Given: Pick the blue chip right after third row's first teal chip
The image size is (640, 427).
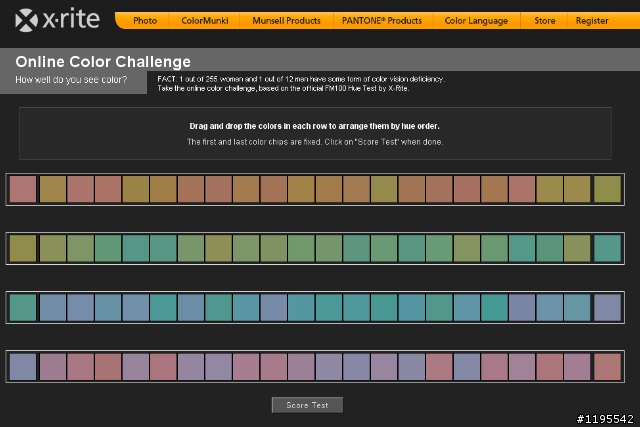Looking at the screenshot, I should point(53,307).
